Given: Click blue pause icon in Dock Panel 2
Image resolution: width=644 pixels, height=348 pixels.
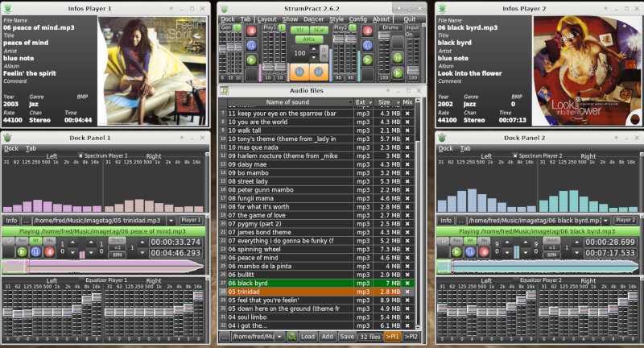Looking at the screenshot, I should click(470, 251).
